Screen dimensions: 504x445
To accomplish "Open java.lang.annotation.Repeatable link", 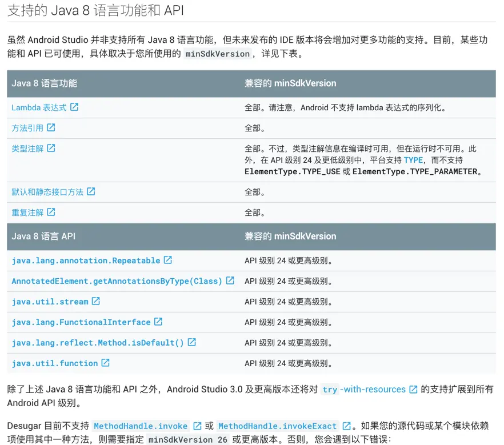I will tap(86, 260).
